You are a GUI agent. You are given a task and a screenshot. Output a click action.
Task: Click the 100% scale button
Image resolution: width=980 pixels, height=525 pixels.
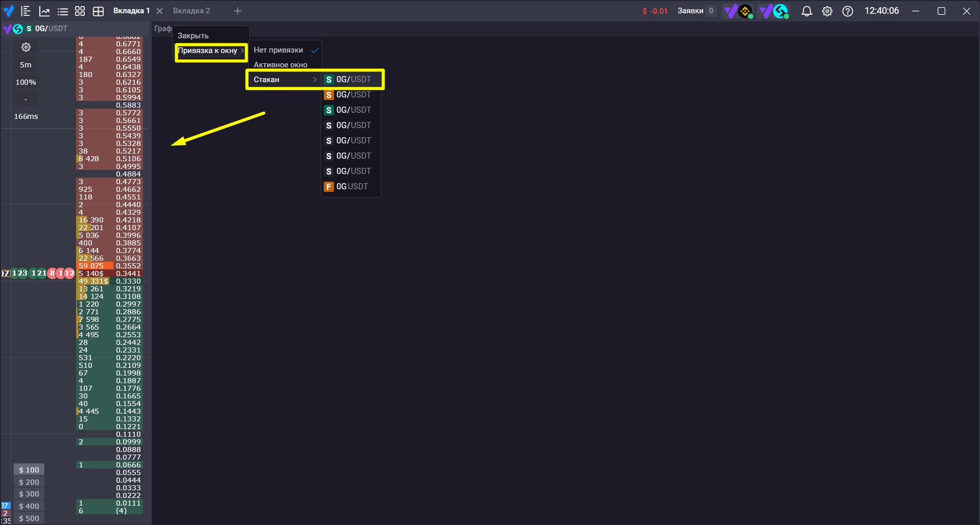coord(26,82)
